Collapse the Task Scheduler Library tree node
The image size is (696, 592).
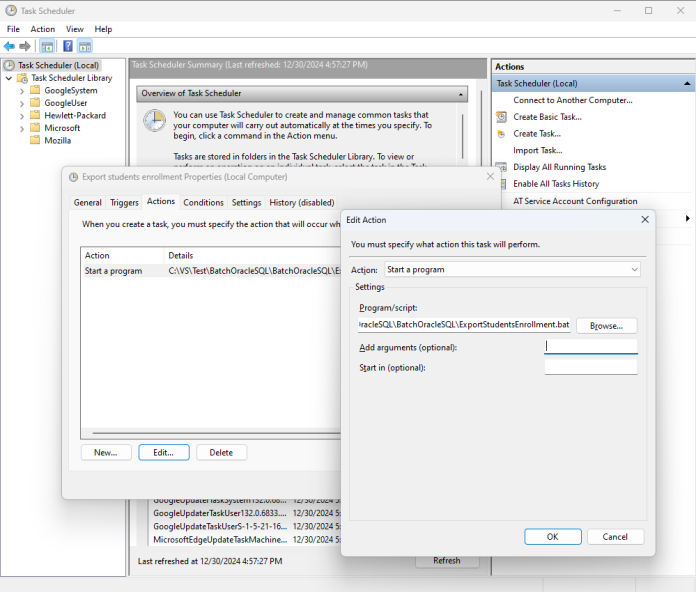click(x=9, y=78)
